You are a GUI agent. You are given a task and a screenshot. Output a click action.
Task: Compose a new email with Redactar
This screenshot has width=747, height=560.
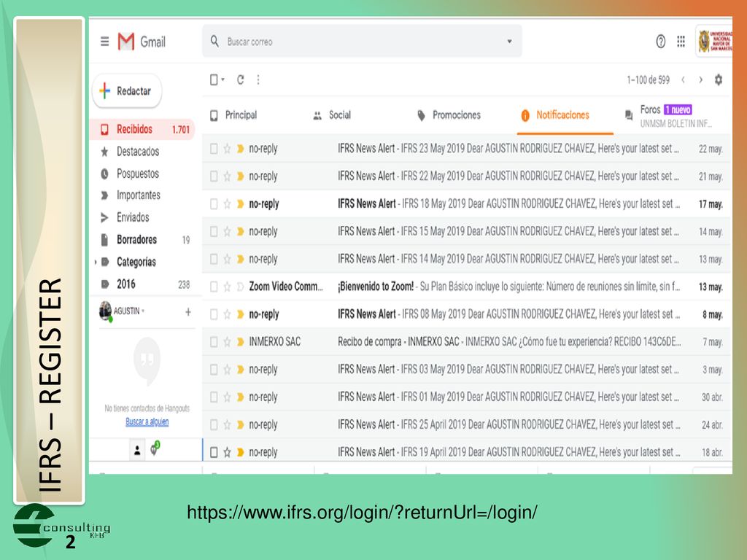click(x=127, y=91)
